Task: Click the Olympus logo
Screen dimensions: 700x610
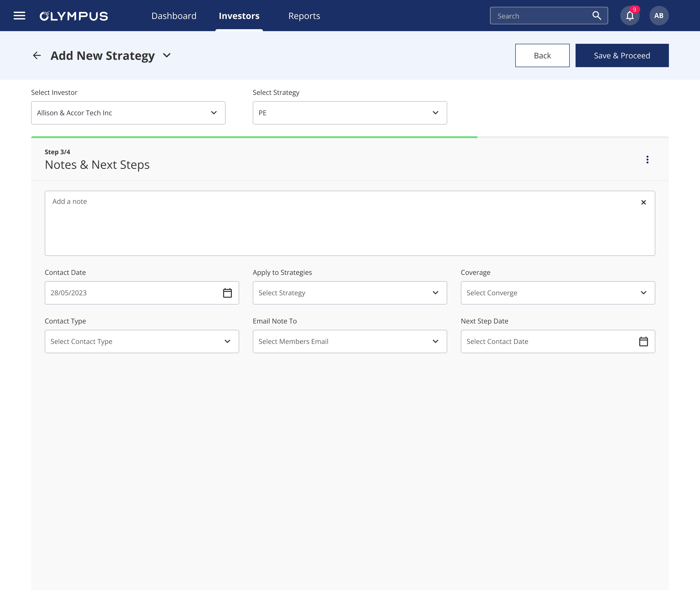Action: click(x=74, y=16)
